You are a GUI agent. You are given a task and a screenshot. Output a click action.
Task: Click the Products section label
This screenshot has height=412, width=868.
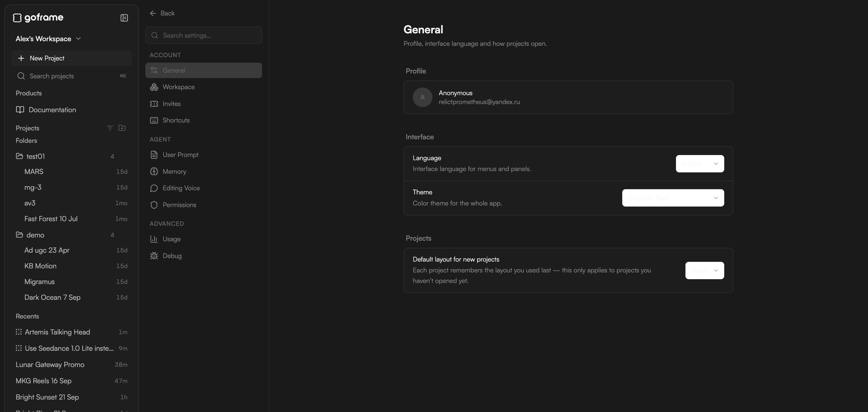[x=29, y=93]
